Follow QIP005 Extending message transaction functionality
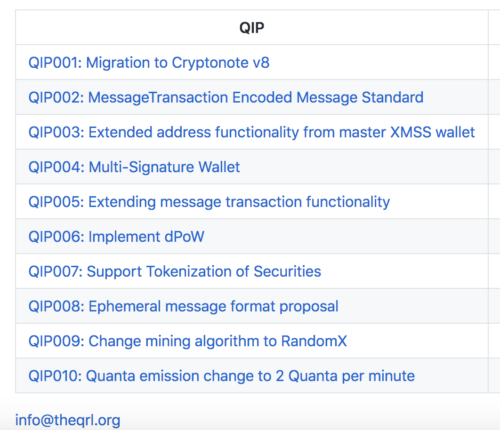 click(209, 202)
